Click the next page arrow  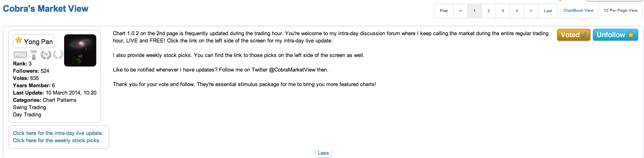pos(531,11)
